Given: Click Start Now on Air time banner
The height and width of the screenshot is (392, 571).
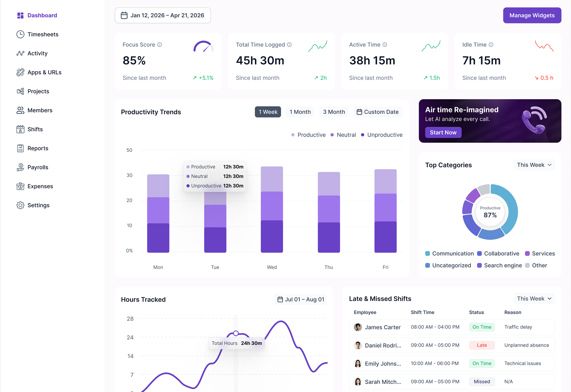Looking at the screenshot, I should (443, 133).
